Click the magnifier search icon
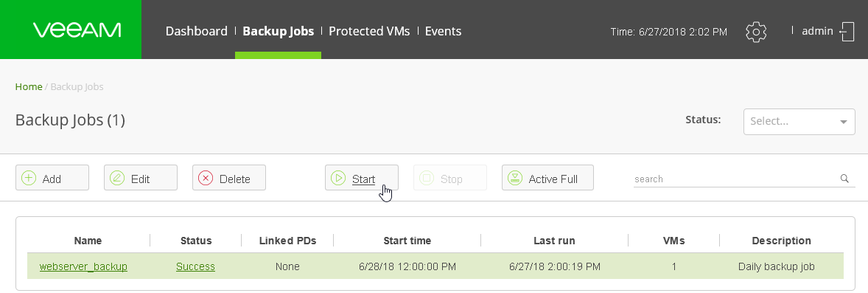The image size is (868, 293). point(844,179)
